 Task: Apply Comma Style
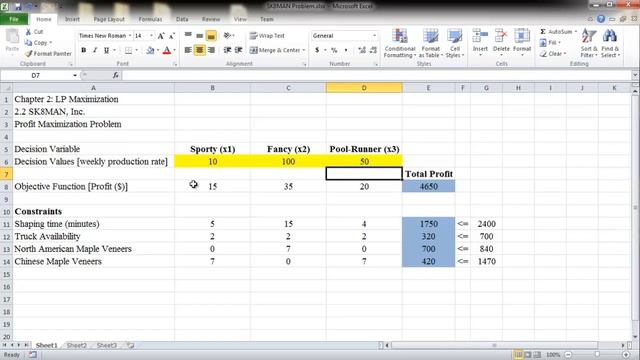click(346, 50)
